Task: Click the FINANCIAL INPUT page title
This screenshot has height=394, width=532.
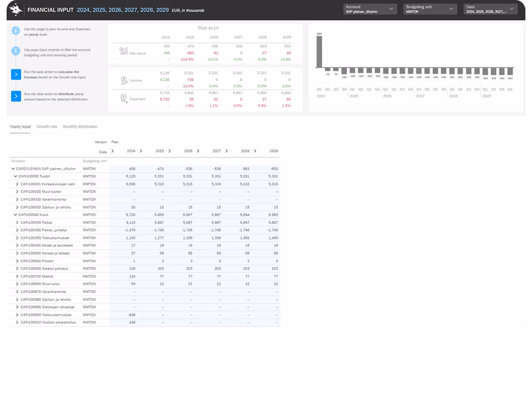Action: [x=51, y=10]
